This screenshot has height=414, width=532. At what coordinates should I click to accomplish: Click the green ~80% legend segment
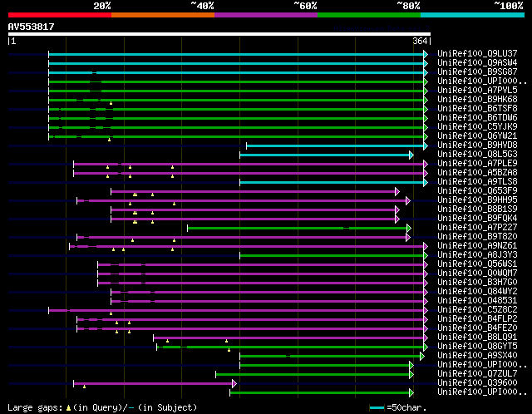coord(369,15)
